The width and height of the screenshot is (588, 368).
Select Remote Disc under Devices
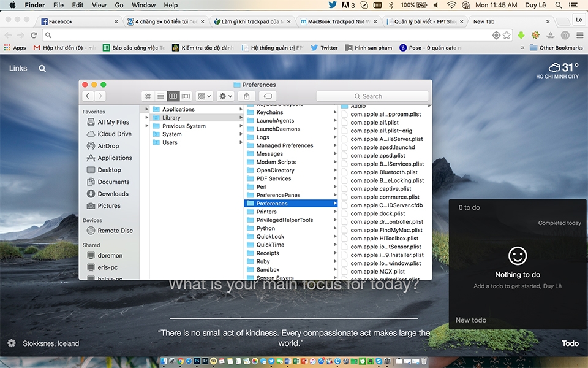click(x=110, y=231)
